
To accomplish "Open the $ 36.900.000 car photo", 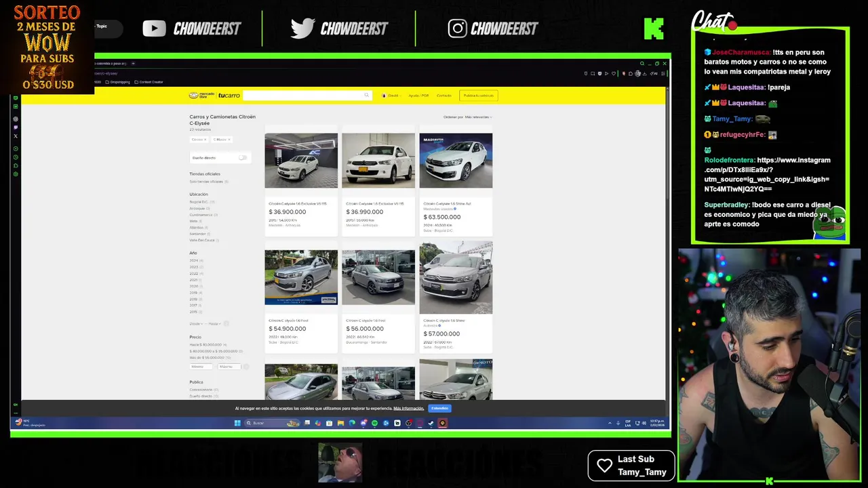I will click(301, 161).
